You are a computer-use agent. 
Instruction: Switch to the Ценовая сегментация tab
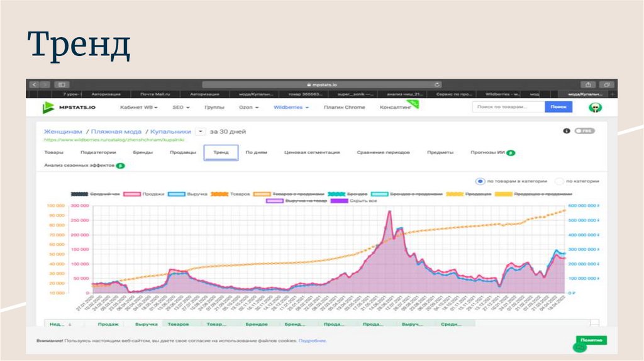point(312,152)
